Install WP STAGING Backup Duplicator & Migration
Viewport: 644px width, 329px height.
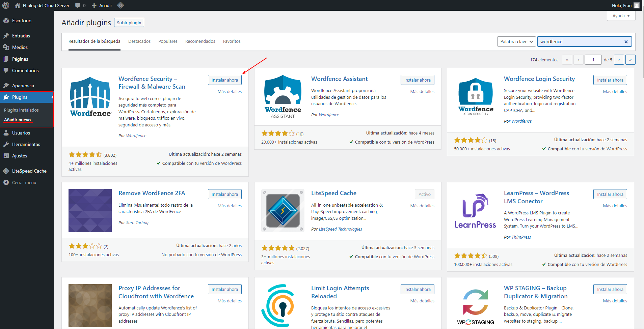[x=610, y=289]
